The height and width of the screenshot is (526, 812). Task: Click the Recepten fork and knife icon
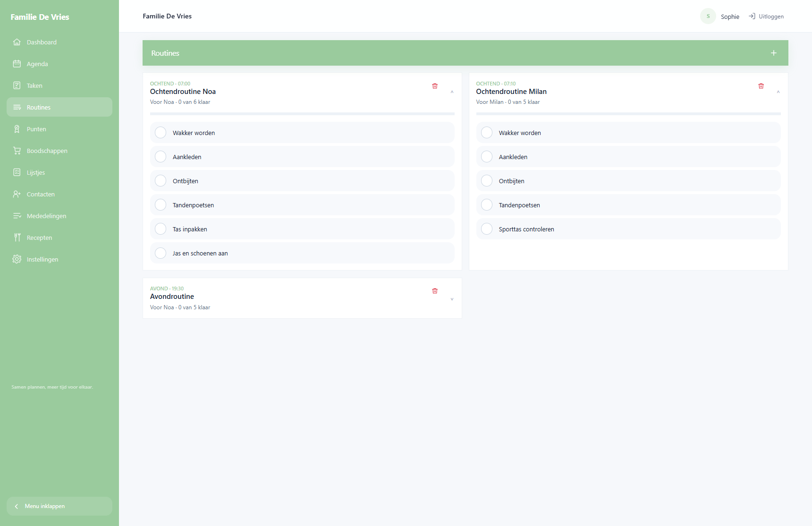[17, 238]
